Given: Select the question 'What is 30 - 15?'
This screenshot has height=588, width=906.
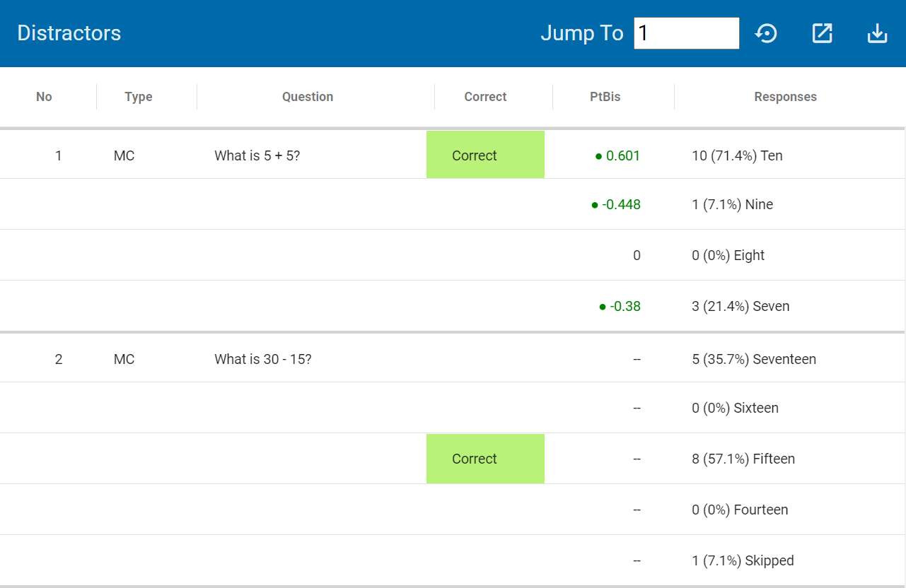Looking at the screenshot, I should [x=263, y=359].
